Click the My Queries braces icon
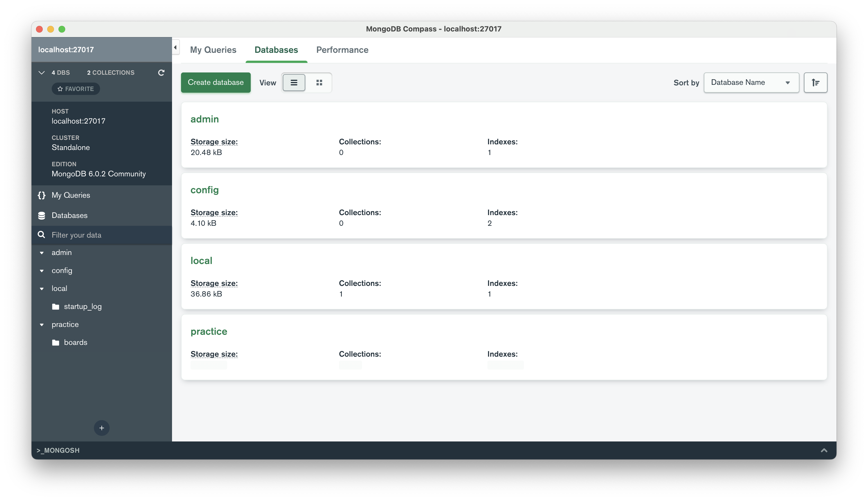 pyautogui.click(x=42, y=195)
